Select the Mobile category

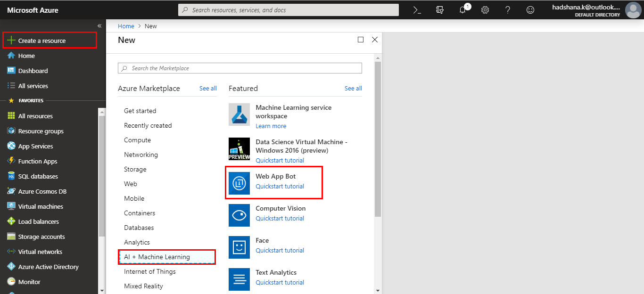pos(134,198)
